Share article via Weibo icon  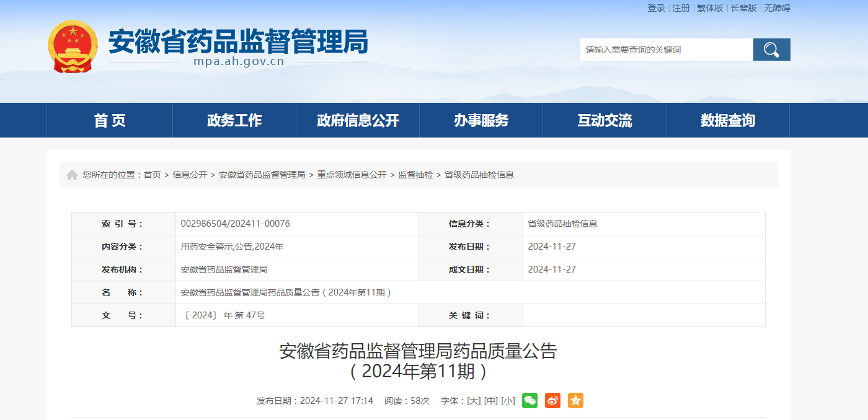(x=552, y=400)
